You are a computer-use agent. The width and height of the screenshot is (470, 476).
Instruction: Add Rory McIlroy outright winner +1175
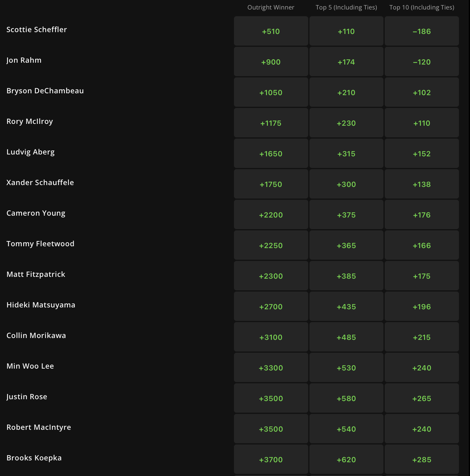[x=271, y=123]
